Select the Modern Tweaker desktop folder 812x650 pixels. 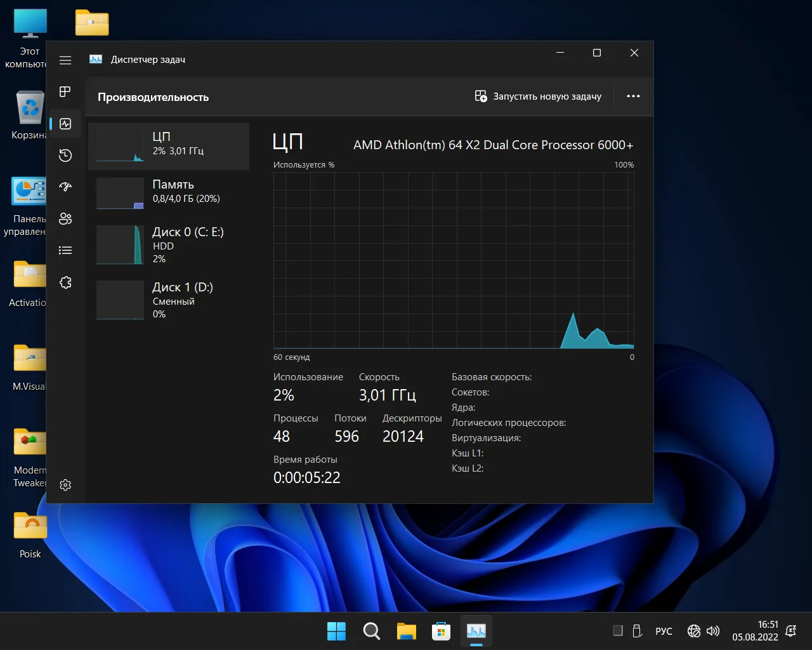pos(30,456)
